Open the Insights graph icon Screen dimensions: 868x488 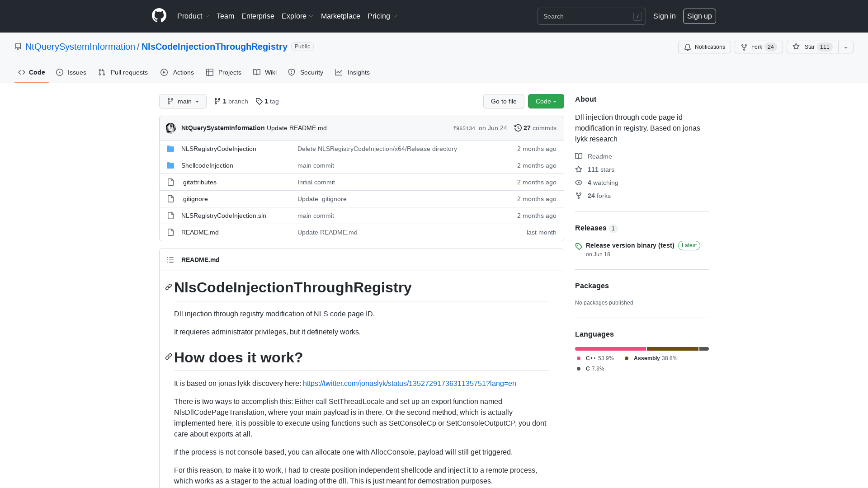tap(339, 72)
